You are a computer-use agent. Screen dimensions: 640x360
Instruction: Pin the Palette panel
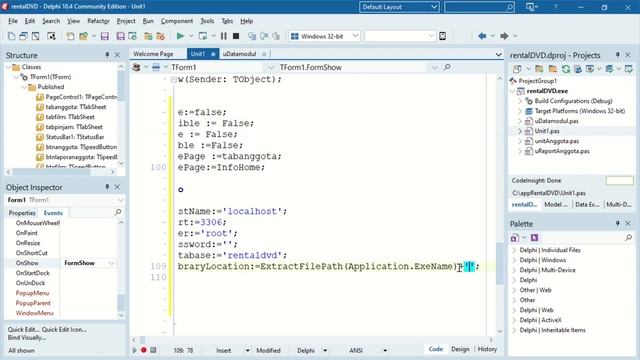pyautogui.click(x=618, y=224)
